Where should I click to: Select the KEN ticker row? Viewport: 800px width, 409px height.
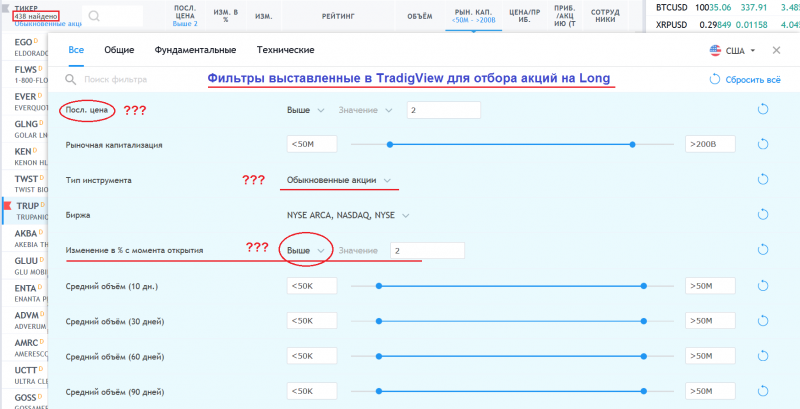pyautogui.click(x=24, y=156)
